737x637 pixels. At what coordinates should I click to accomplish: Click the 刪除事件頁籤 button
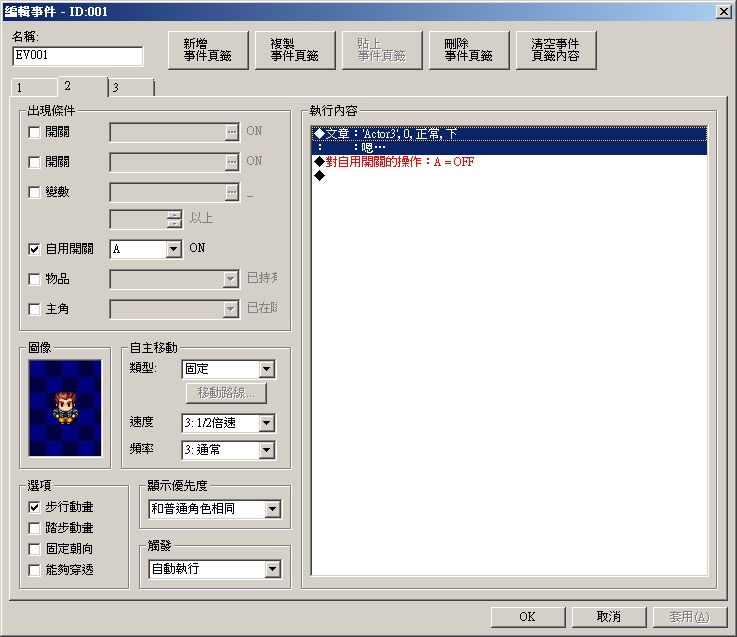(469, 50)
